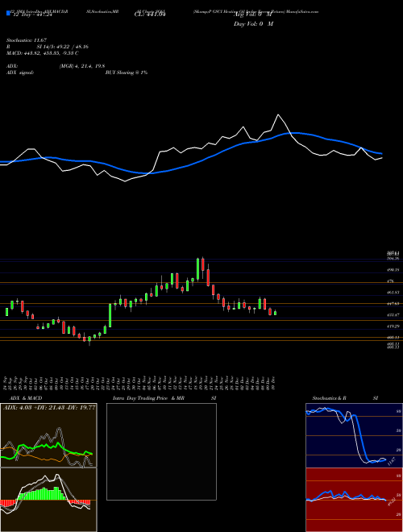
Task: Click the MACD histogram chart panel
Action: click(x=48, y=500)
